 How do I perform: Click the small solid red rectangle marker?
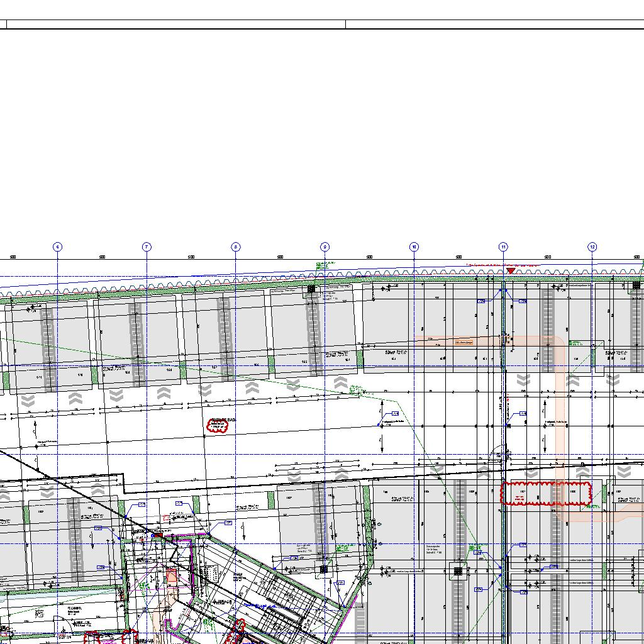pyautogui.click(x=157, y=535)
